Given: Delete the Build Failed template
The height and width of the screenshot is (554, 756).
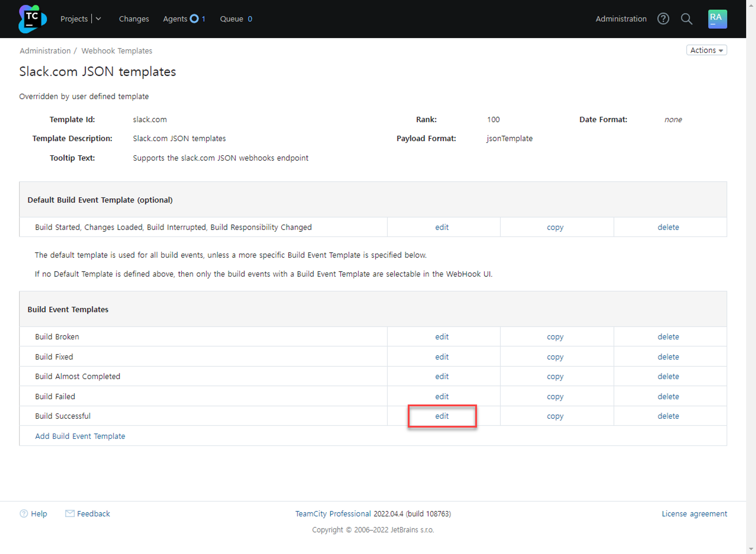Looking at the screenshot, I should click(x=668, y=396).
